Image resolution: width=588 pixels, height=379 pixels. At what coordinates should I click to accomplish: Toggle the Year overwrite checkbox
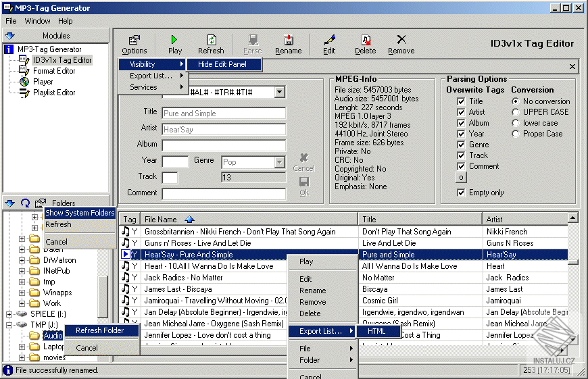[x=461, y=134]
